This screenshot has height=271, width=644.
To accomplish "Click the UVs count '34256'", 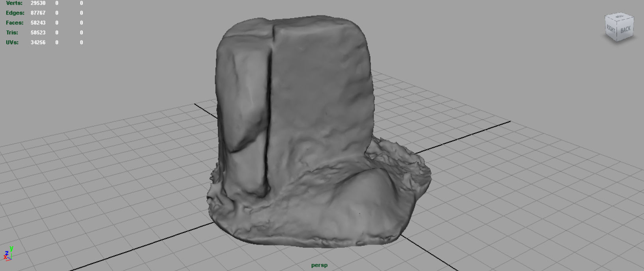I will (38, 43).
